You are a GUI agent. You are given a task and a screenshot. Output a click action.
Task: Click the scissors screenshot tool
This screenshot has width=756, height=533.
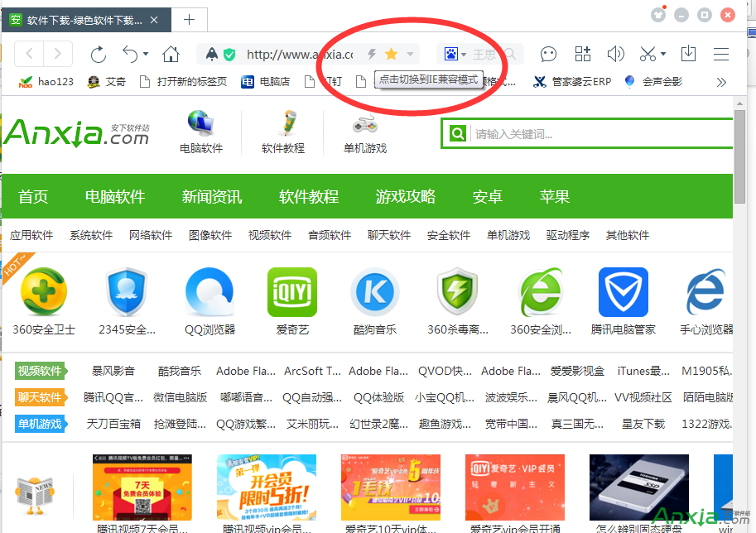[648, 54]
